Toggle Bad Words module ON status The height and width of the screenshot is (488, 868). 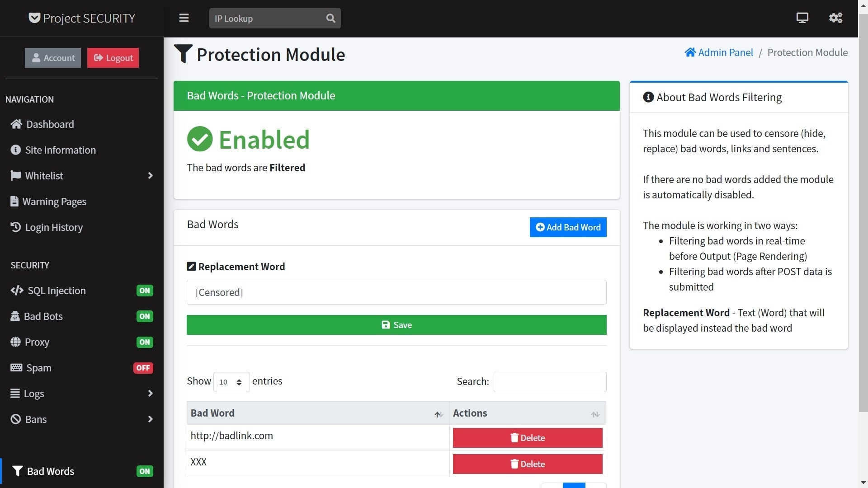click(x=144, y=471)
